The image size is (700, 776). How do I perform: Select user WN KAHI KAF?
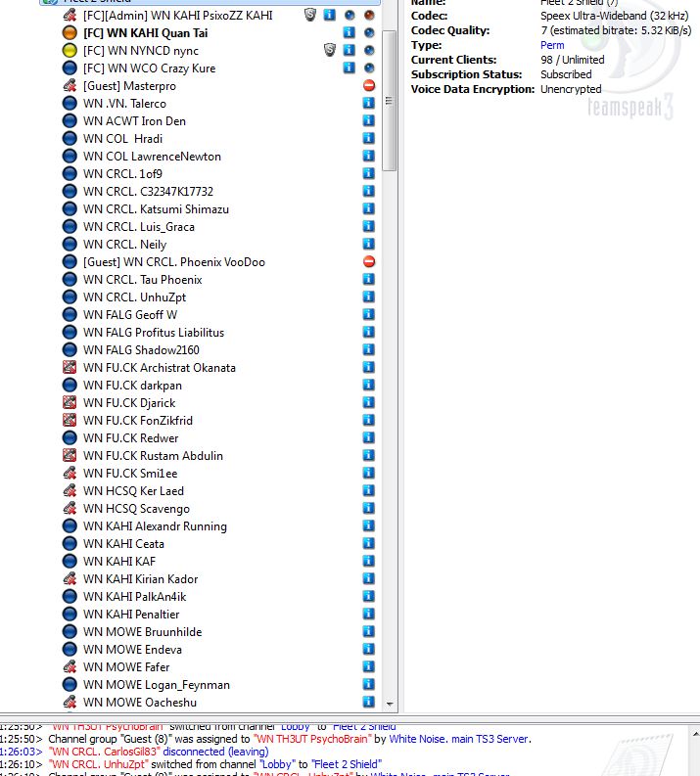click(119, 562)
